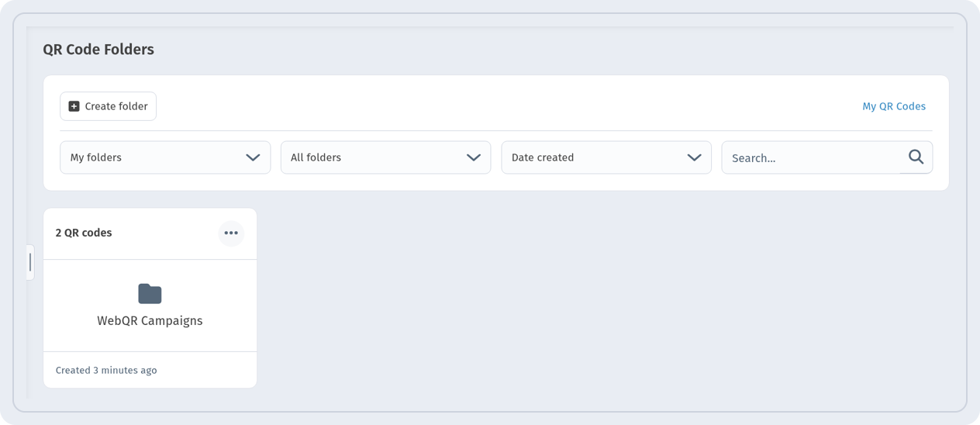Screen dimensions: 980x425
Task: Click the Date created chevron arrow
Action: (694, 157)
